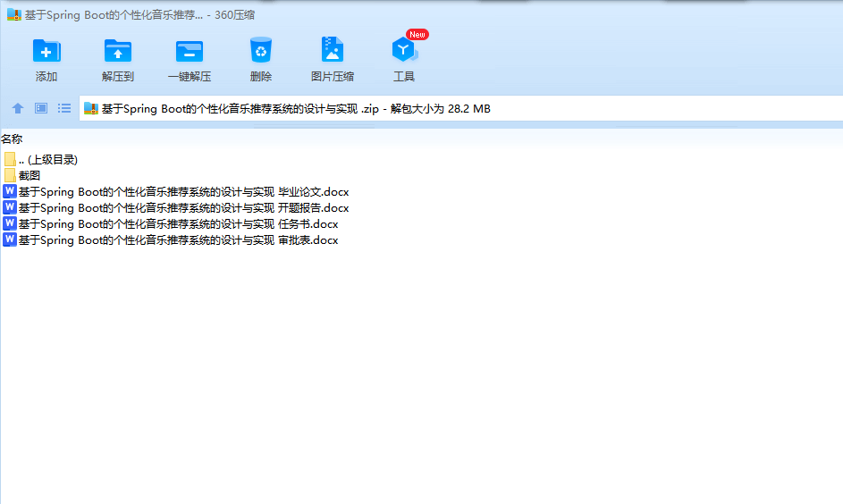Select the 审批表.docx file
The height and width of the screenshot is (504, 843).
pyautogui.click(x=178, y=240)
